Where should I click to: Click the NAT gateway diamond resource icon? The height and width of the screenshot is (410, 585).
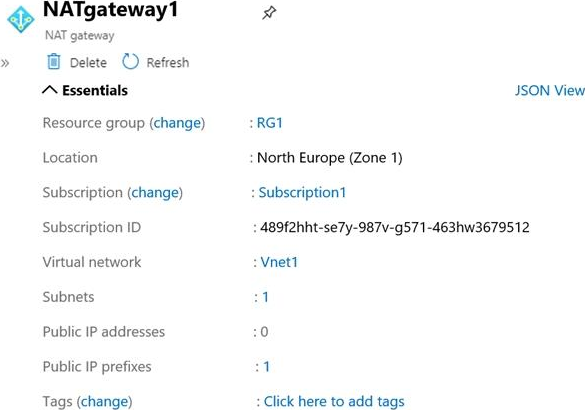point(21,19)
